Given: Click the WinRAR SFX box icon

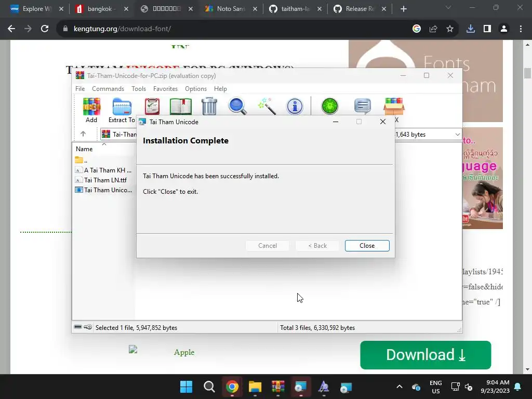Looking at the screenshot, I should [394, 107].
